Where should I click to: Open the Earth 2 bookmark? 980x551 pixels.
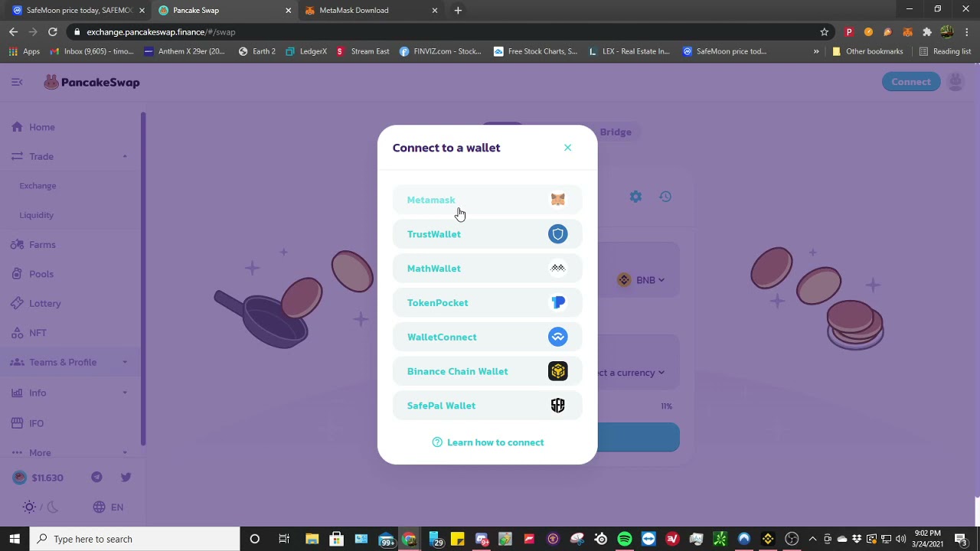point(256,51)
